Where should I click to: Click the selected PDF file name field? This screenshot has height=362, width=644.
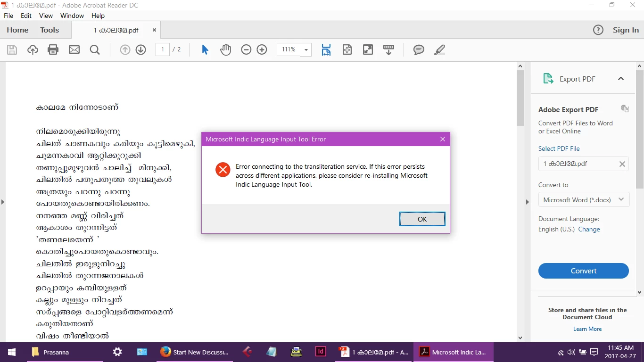(584, 164)
